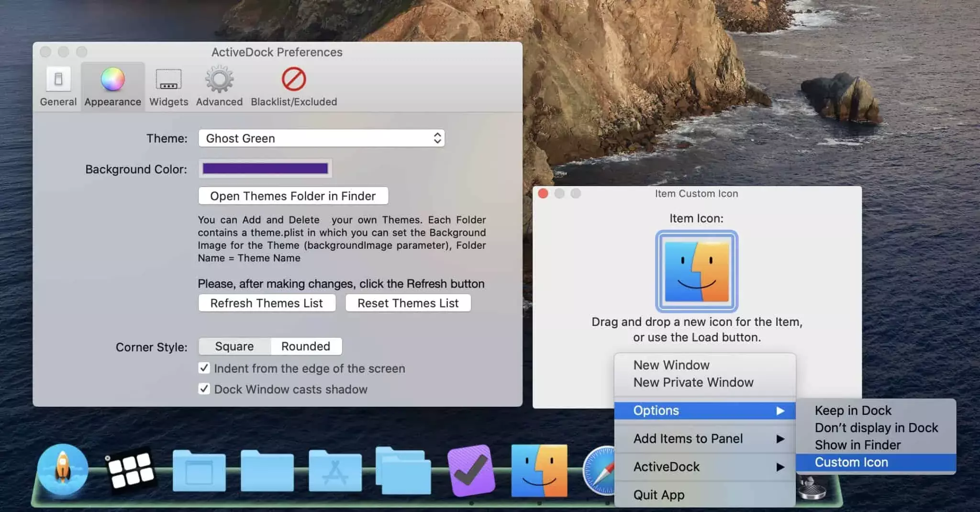The width and height of the screenshot is (980, 512).
Task: Click the Finder icon in the dock
Action: pos(539,470)
